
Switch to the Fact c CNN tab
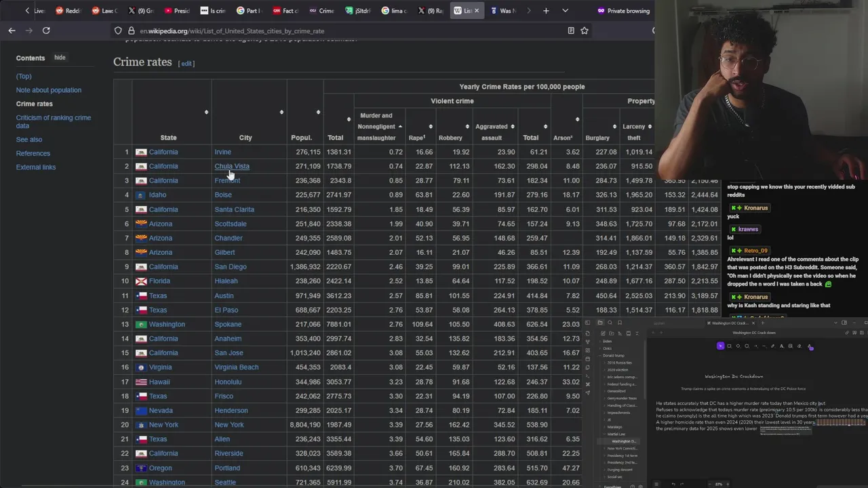click(286, 11)
